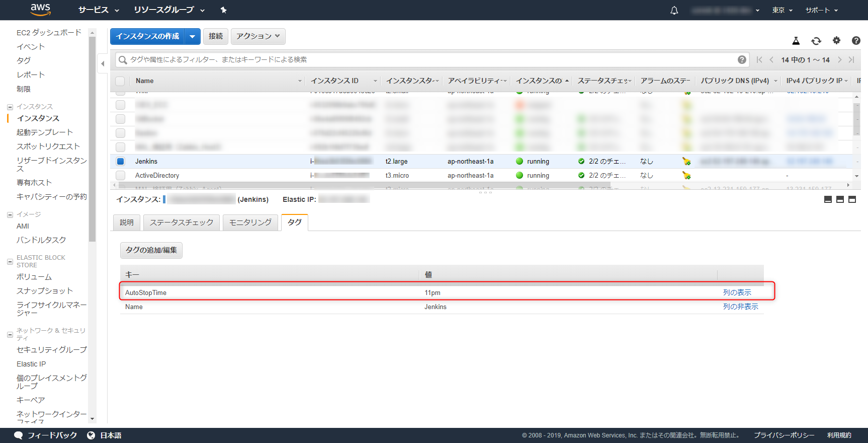
Task: Open EC2 ダッシュボード in the sidebar
Action: click(x=49, y=33)
